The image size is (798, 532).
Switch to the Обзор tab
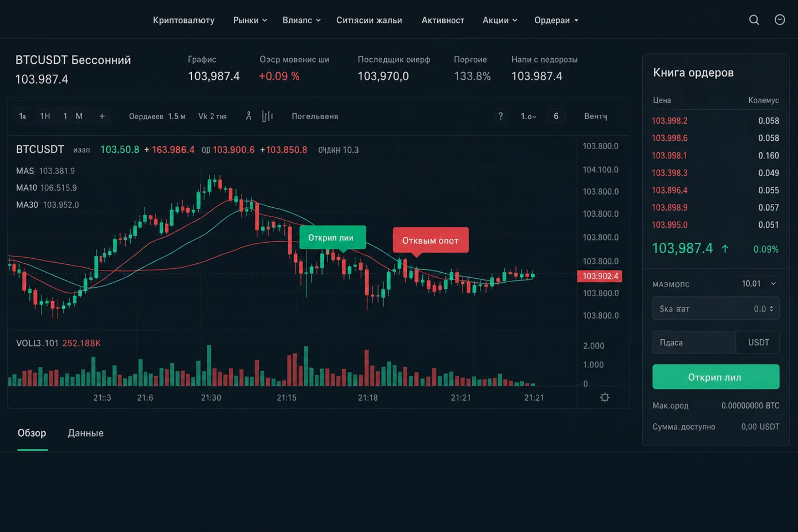(x=32, y=433)
